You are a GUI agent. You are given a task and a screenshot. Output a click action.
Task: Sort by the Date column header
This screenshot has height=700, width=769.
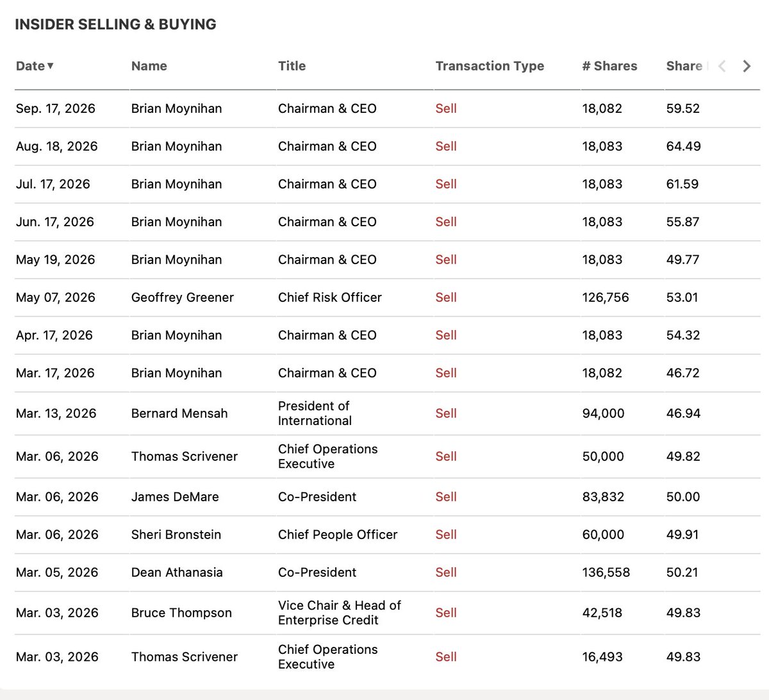[x=35, y=66]
